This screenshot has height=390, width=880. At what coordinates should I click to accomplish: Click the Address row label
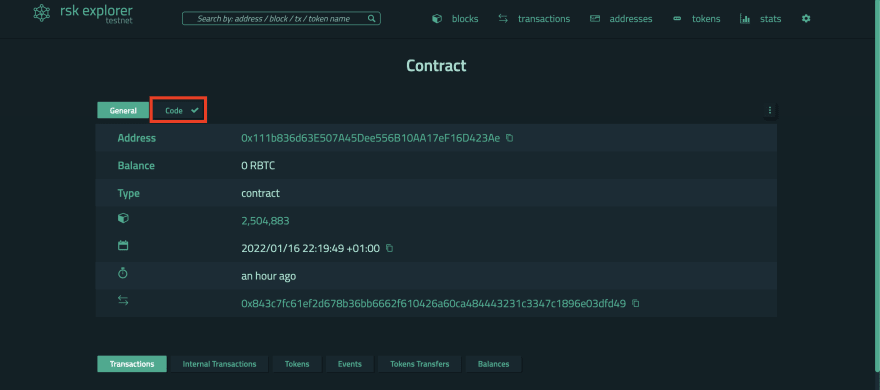tap(137, 138)
